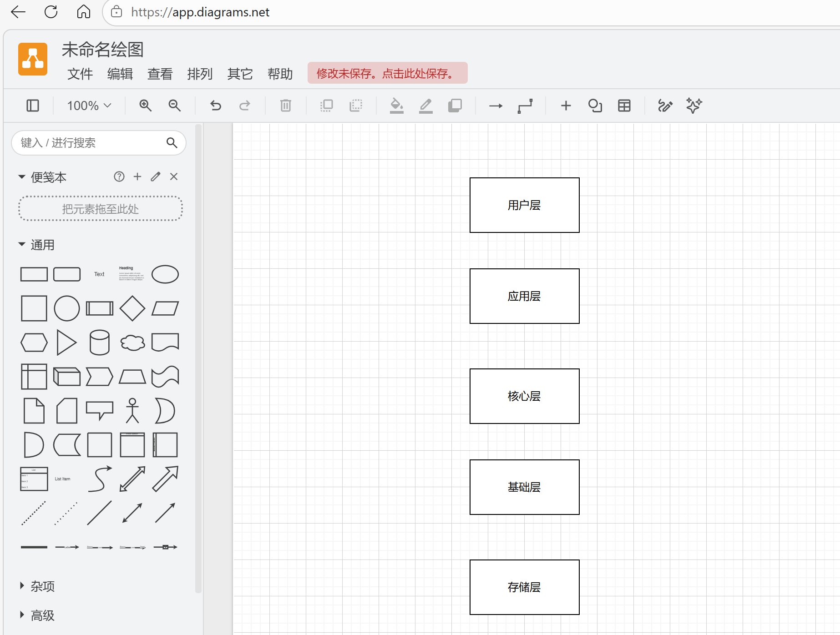Toggle shadow on the selection

pos(455,106)
